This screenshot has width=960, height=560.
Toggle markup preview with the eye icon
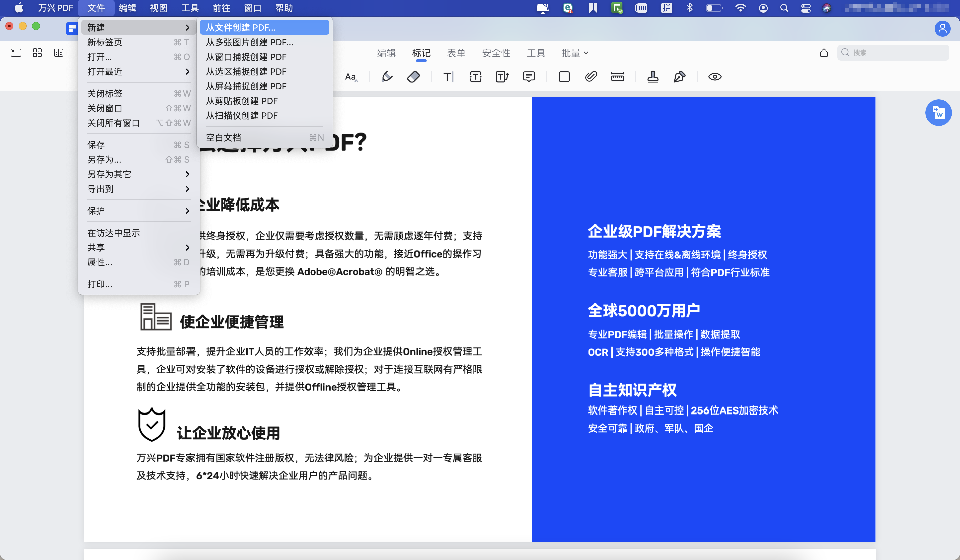(x=715, y=77)
